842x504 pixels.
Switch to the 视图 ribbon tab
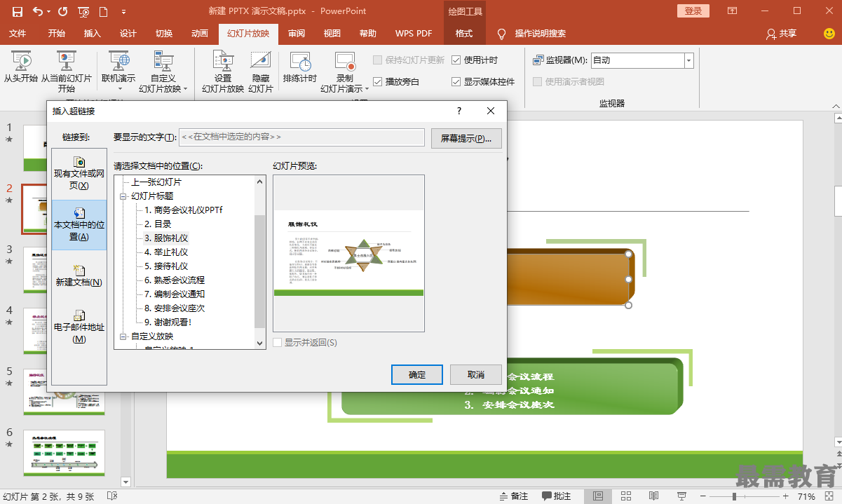point(332,33)
